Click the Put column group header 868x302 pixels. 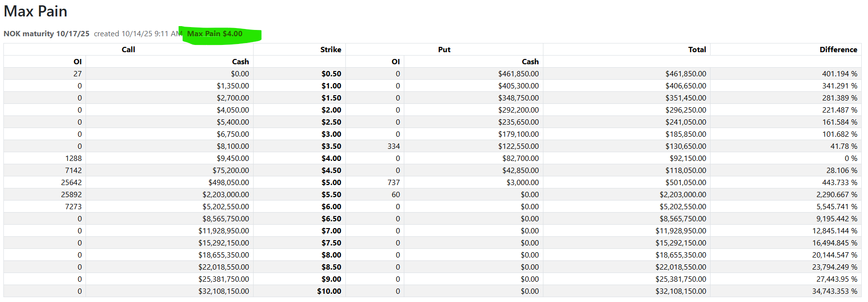[444, 50]
